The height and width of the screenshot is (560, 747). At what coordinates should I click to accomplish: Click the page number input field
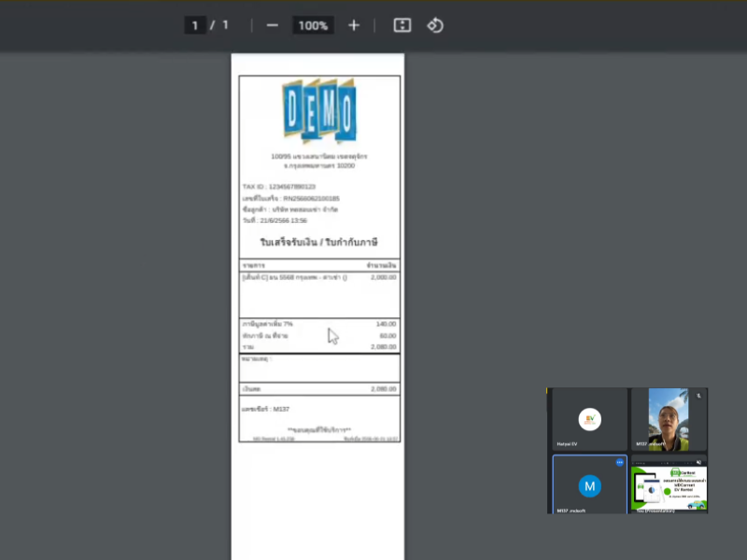(195, 25)
